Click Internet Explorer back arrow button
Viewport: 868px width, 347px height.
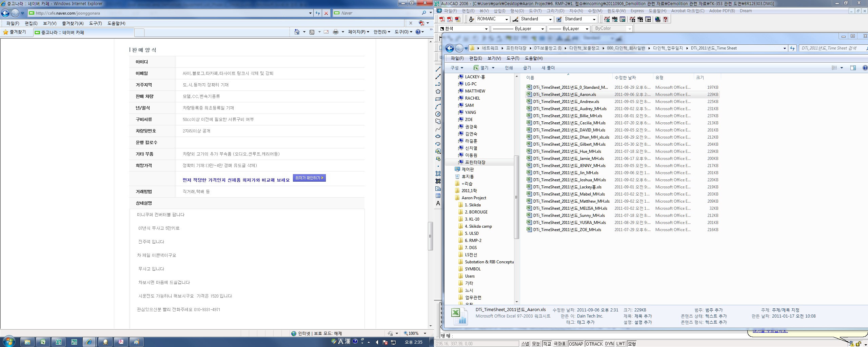tap(5, 13)
